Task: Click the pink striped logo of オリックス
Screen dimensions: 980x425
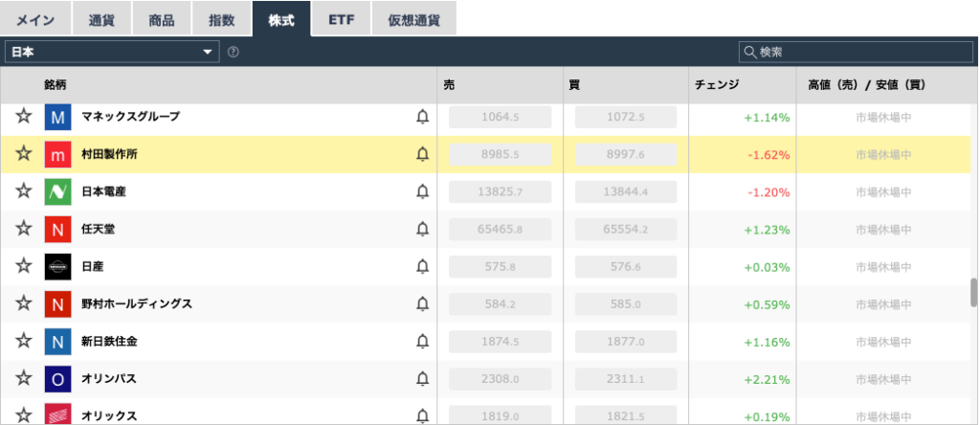Action: (57, 414)
